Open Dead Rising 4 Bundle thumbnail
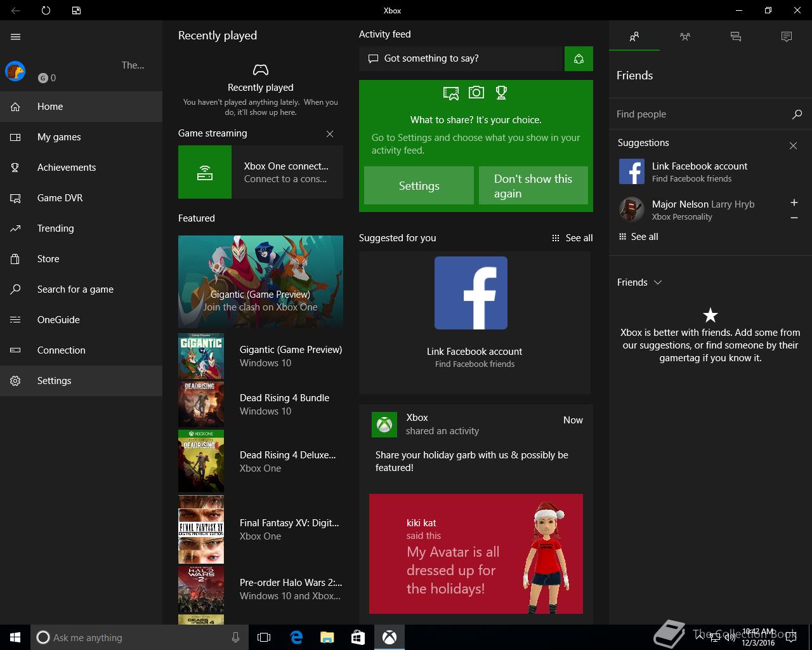The image size is (812, 650). point(201,404)
